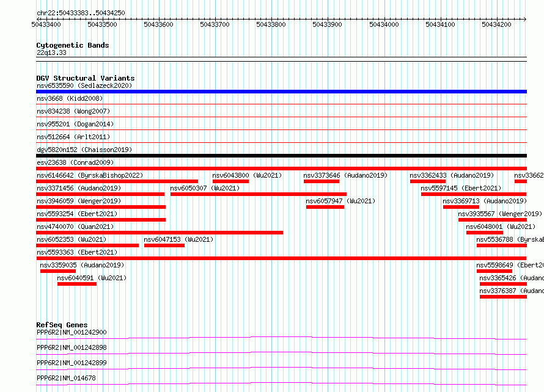Open variant nsv5536788 label
Image resolution: width=544 pixels, height=392 pixels.
(x=510, y=239)
